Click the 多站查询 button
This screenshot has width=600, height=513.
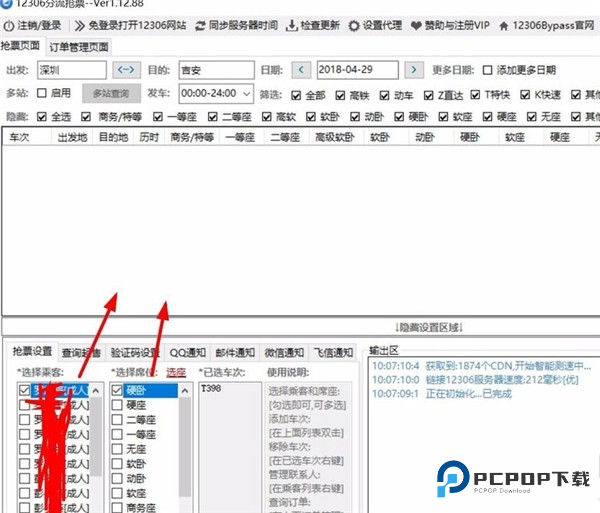point(111,93)
